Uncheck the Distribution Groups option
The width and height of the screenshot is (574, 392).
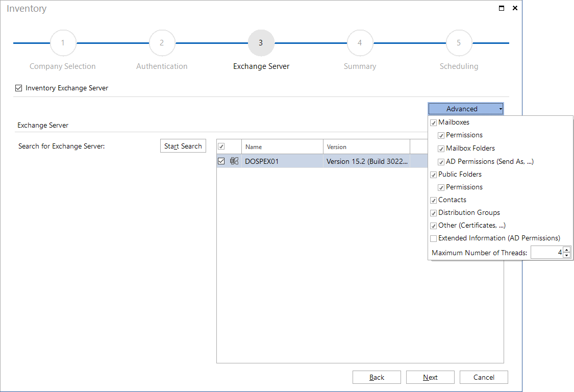click(x=433, y=213)
